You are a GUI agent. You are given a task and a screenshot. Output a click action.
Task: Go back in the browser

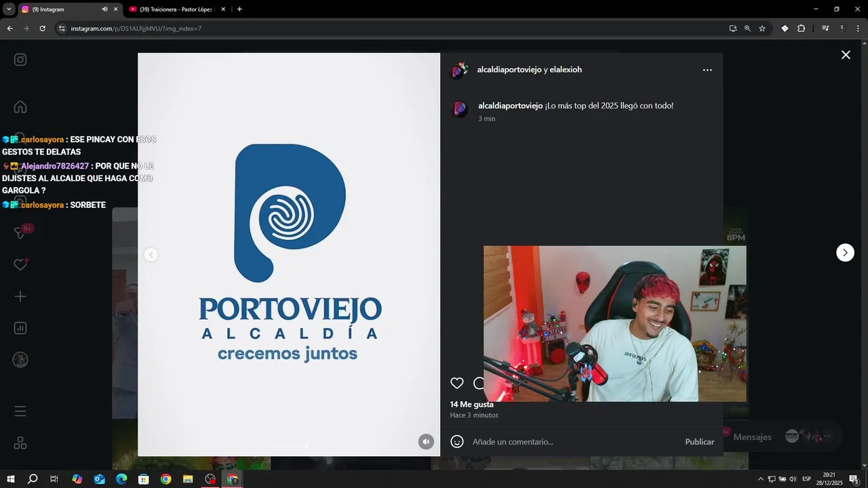[x=9, y=28]
